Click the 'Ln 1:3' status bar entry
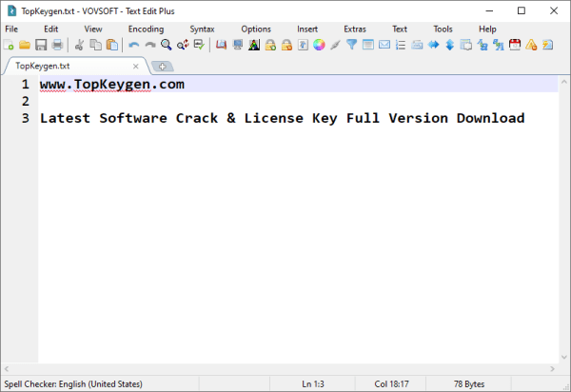The width and height of the screenshot is (571, 392). tap(313, 384)
